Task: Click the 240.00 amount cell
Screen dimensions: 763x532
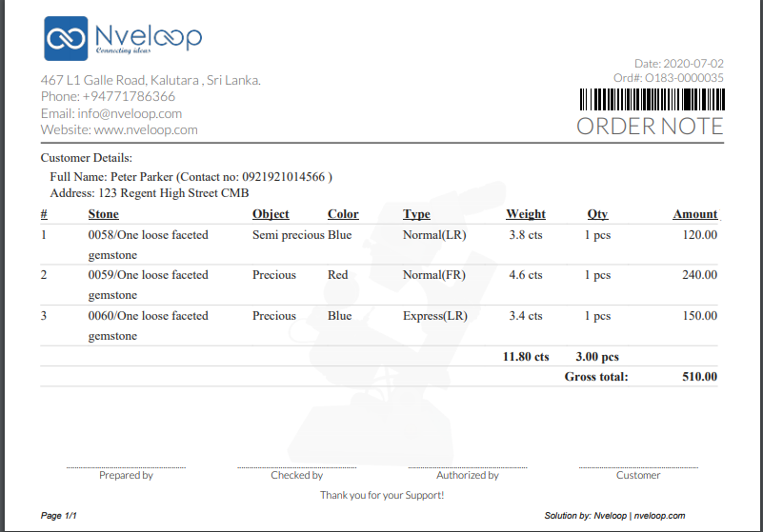Action: (700, 275)
